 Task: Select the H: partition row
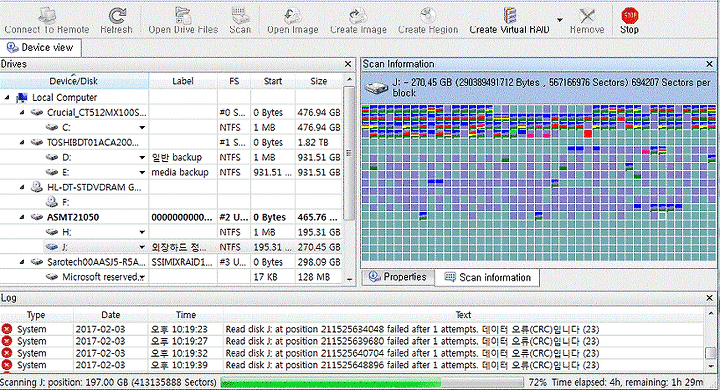(171, 232)
